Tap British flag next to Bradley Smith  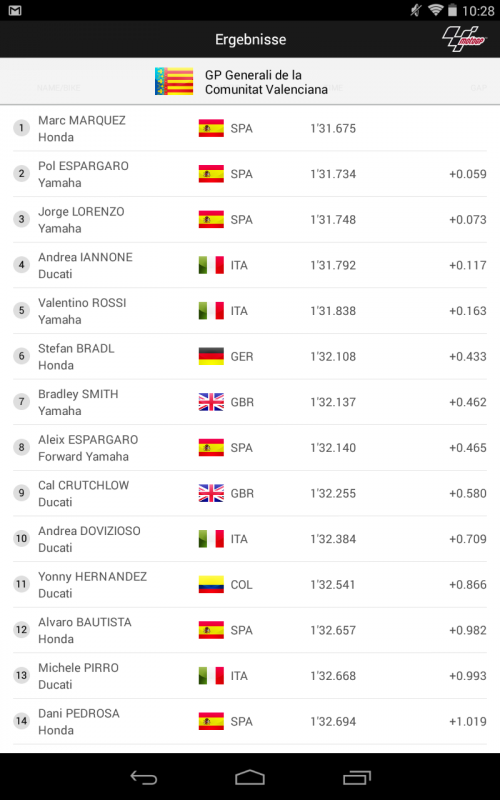(211, 402)
